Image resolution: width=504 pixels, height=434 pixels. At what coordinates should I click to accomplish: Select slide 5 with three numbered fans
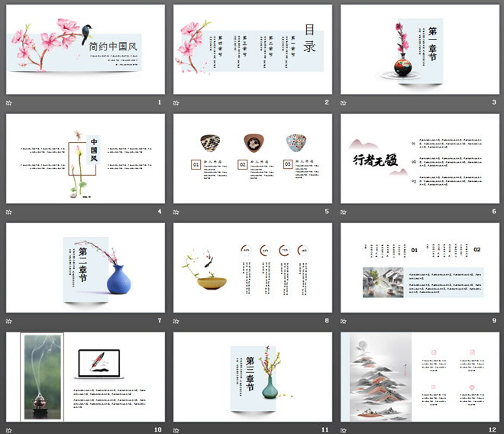pyautogui.click(x=253, y=159)
